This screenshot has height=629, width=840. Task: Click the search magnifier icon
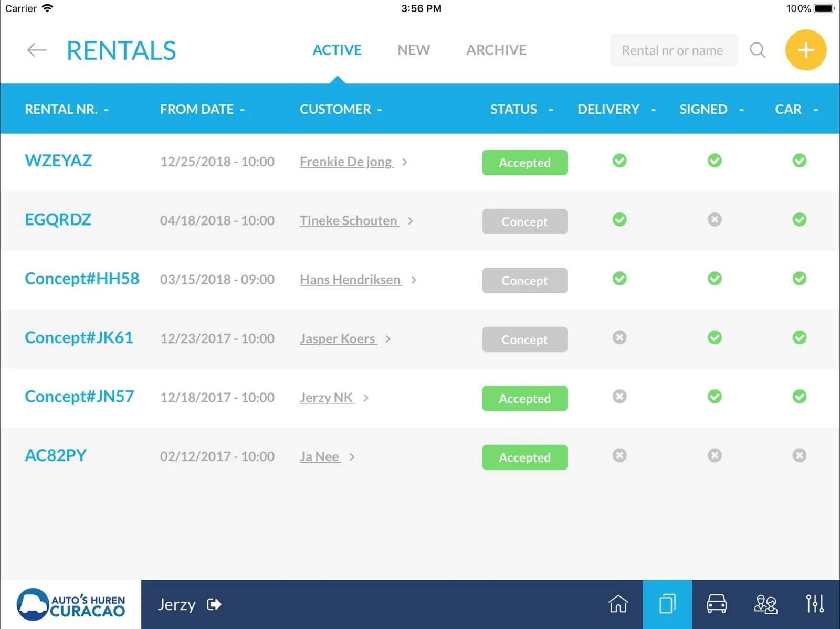[x=758, y=50]
